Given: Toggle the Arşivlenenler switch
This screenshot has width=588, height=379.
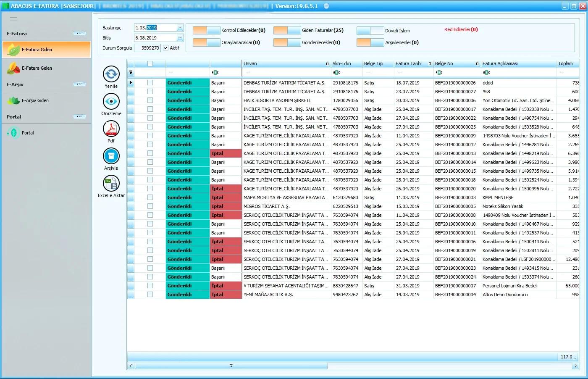Looking at the screenshot, I should click(370, 42).
